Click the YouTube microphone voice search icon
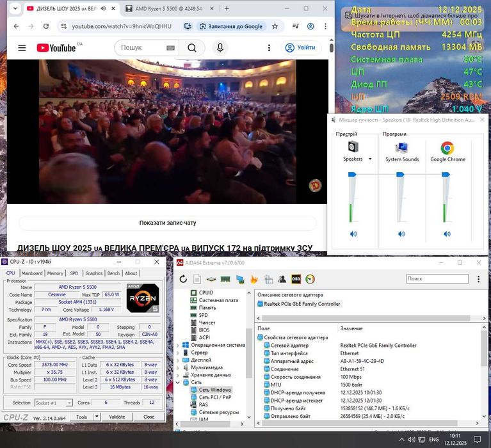Screen dimensions: 491x448 pyautogui.click(x=220, y=48)
